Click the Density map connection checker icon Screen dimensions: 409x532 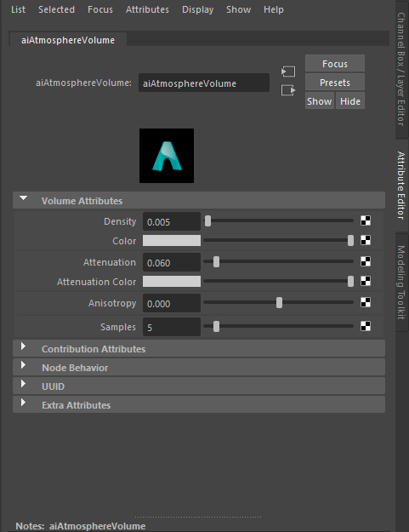coord(366,220)
